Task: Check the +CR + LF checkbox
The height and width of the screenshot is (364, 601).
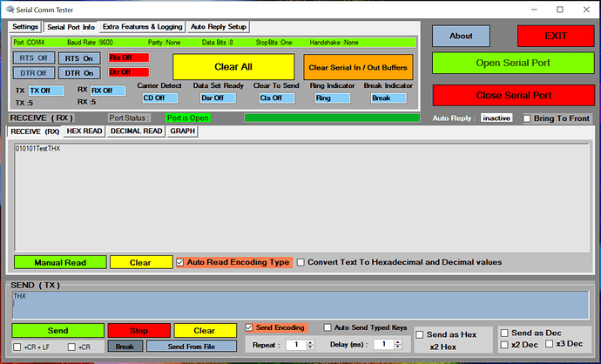Action: 17,347
